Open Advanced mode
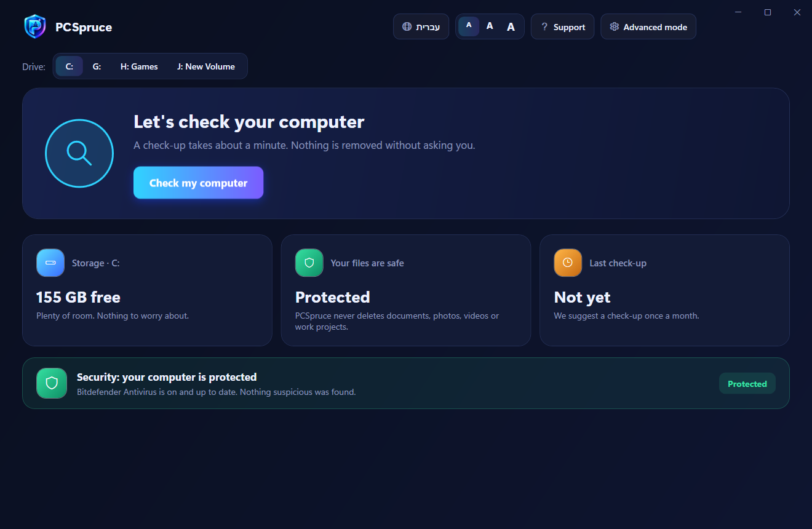The image size is (812, 529). point(648,26)
